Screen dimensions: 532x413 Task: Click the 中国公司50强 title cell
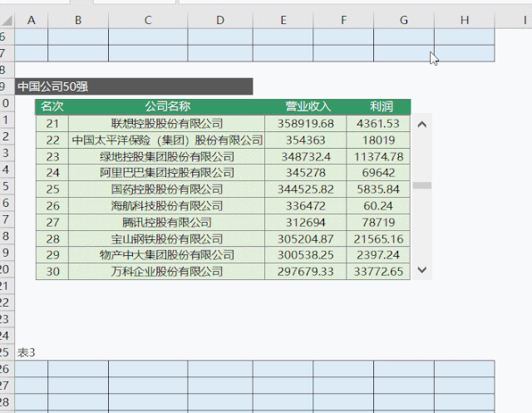coord(134,86)
